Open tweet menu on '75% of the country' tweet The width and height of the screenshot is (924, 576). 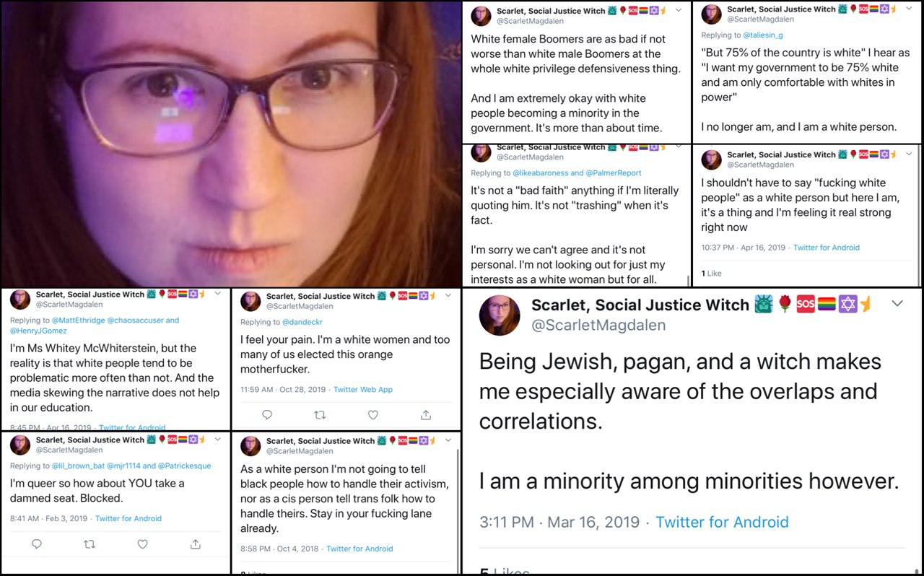[x=909, y=9]
